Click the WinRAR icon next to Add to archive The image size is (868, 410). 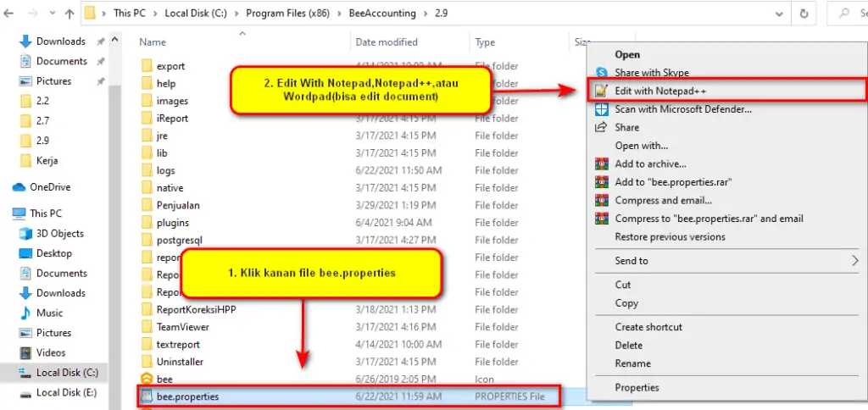602,163
